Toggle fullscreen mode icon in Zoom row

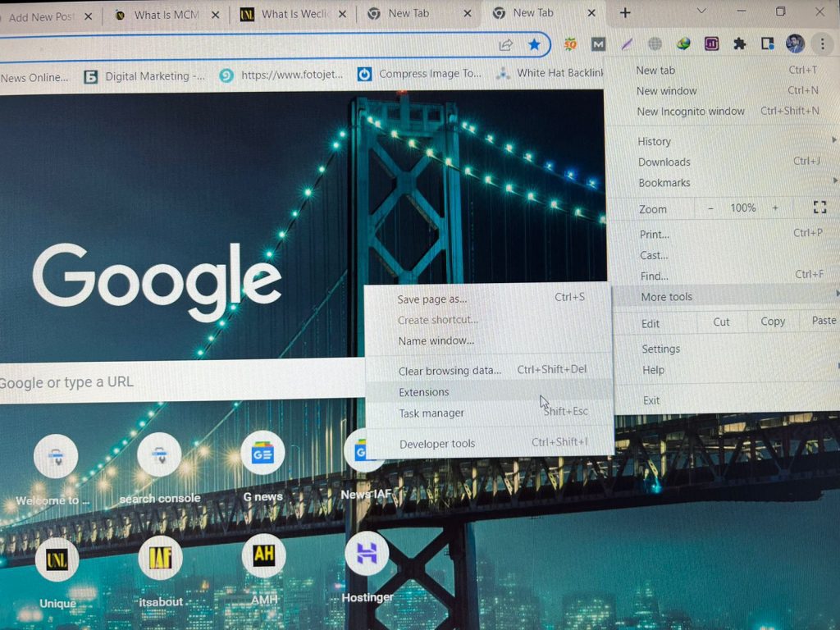coord(819,208)
